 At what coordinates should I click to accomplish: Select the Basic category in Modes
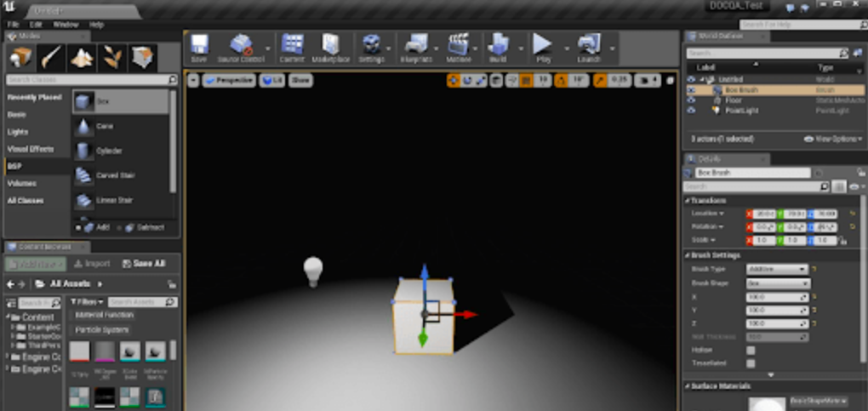(17, 115)
